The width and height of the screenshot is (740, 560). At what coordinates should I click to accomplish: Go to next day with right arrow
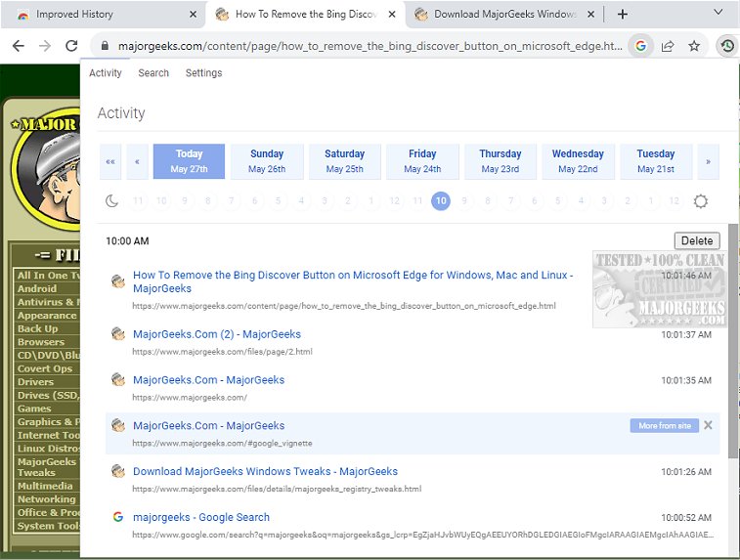[x=709, y=162]
